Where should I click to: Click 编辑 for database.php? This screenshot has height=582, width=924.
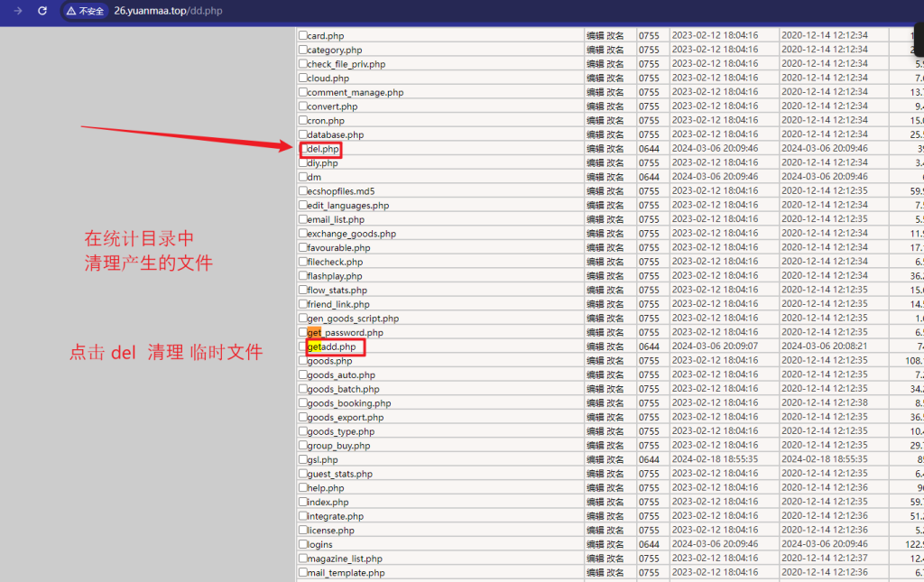click(596, 134)
